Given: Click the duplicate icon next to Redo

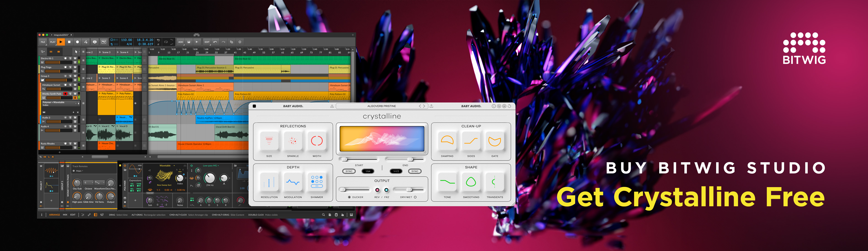Looking at the screenshot, I should point(231,42).
